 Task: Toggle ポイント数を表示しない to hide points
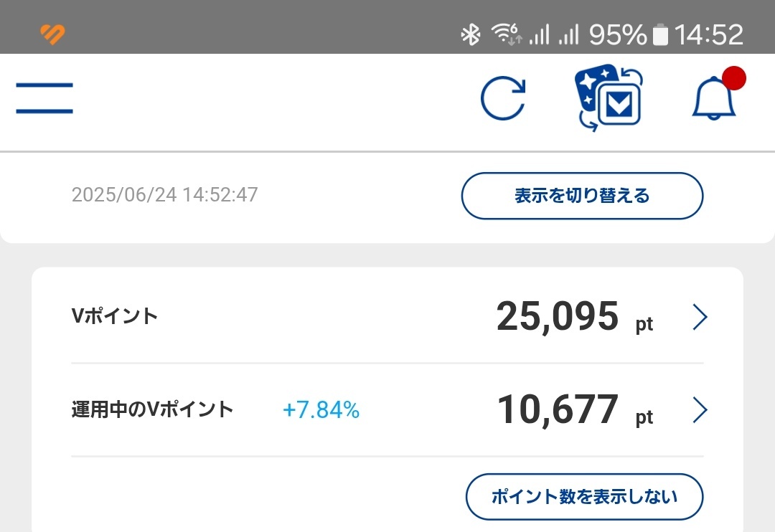(584, 496)
